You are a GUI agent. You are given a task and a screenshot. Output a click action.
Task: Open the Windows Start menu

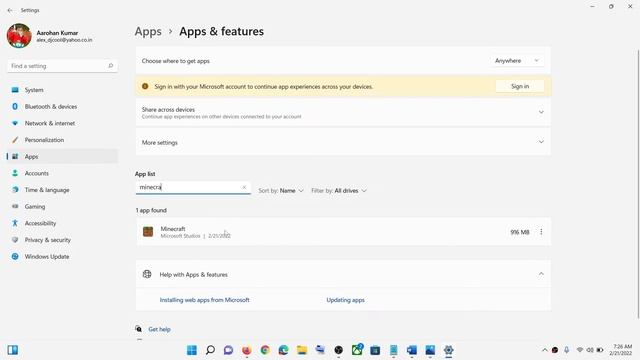coord(191,350)
